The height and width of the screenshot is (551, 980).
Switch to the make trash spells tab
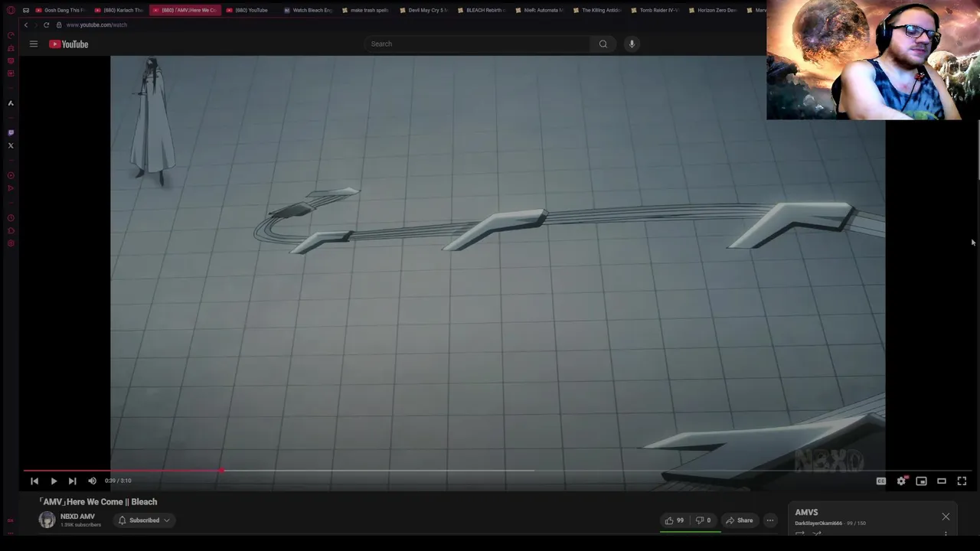pos(365,10)
